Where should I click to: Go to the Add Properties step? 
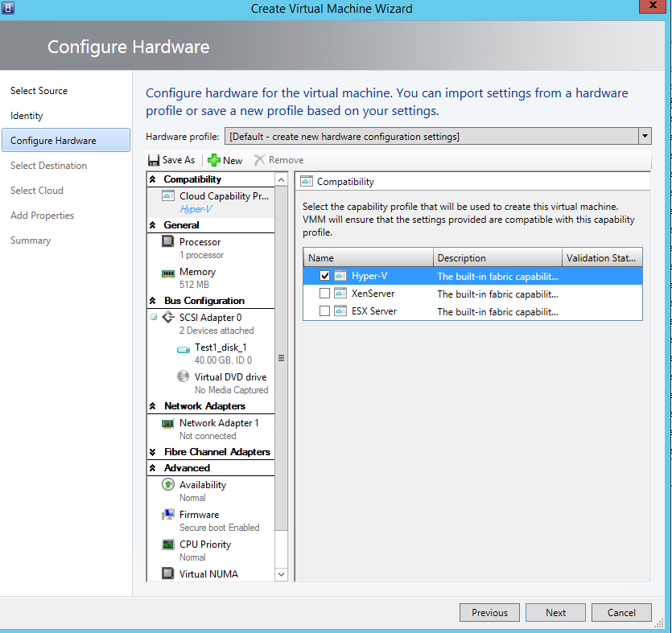[42, 215]
